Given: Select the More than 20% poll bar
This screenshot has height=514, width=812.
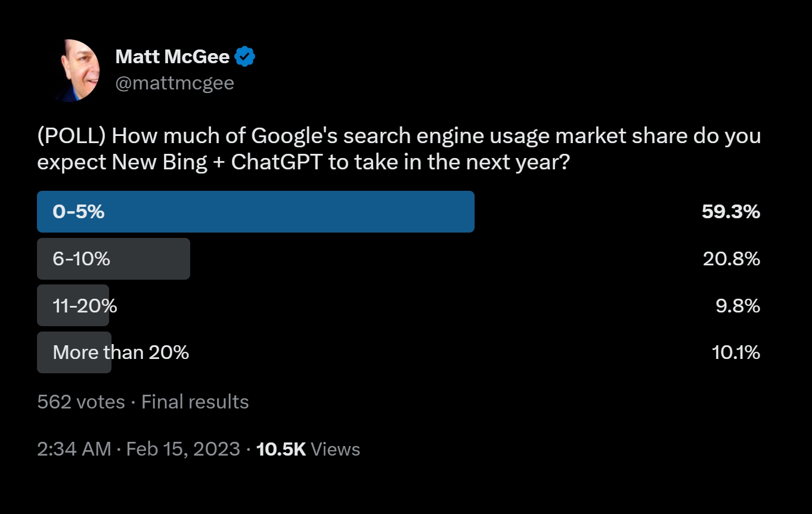Looking at the screenshot, I should 74,352.
